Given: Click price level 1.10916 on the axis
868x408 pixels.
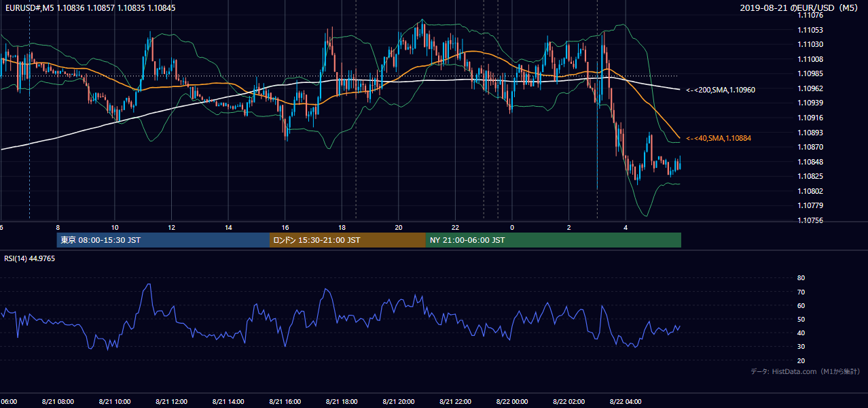Looking at the screenshot, I should coord(810,118).
